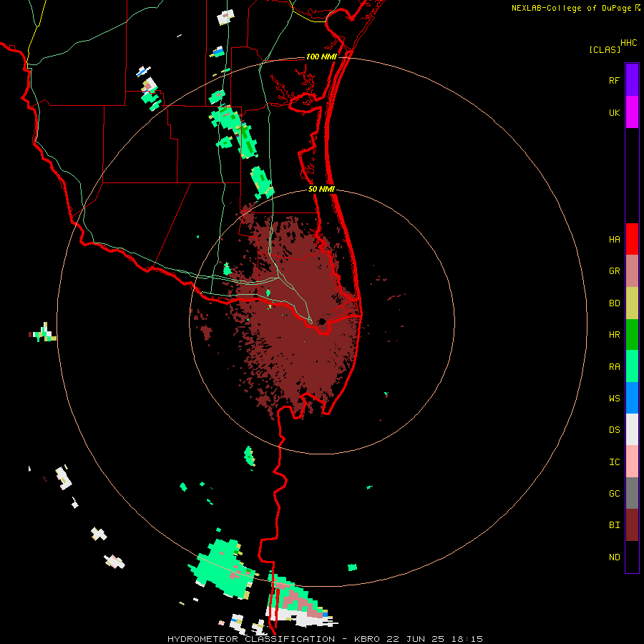This screenshot has width=644, height=644.
Task: Click the 100 NMI range ring label
Action: point(321,57)
